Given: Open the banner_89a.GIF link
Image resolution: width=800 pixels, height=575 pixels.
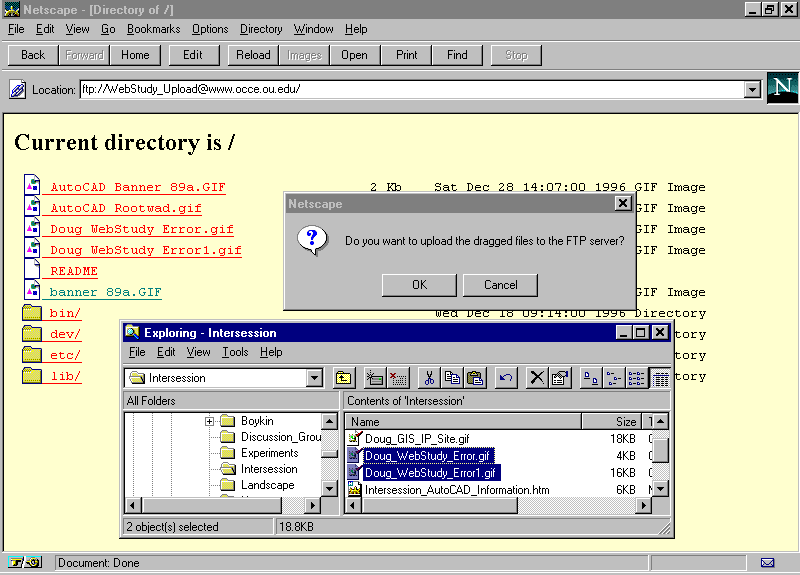Looking at the screenshot, I should (x=105, y=292).
